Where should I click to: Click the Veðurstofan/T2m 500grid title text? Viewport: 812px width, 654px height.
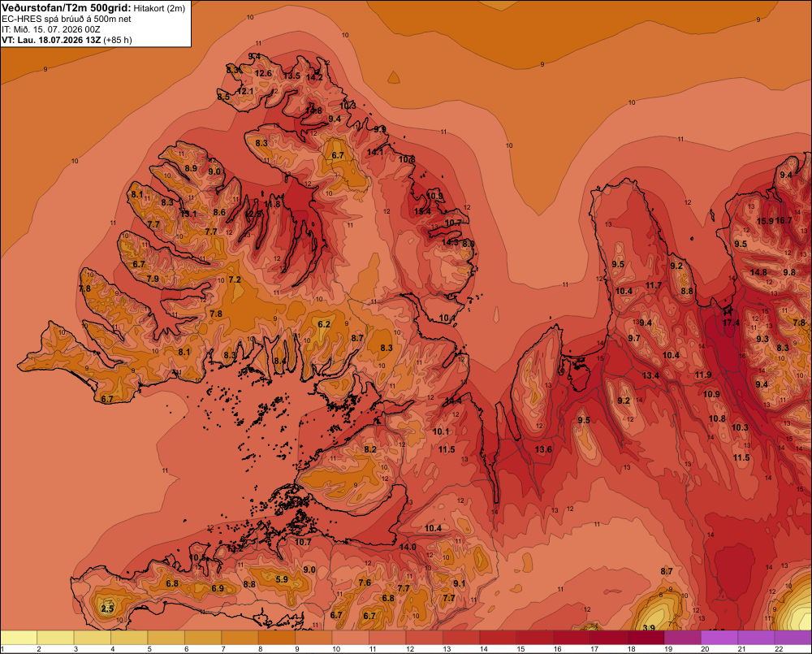point(67,8)
